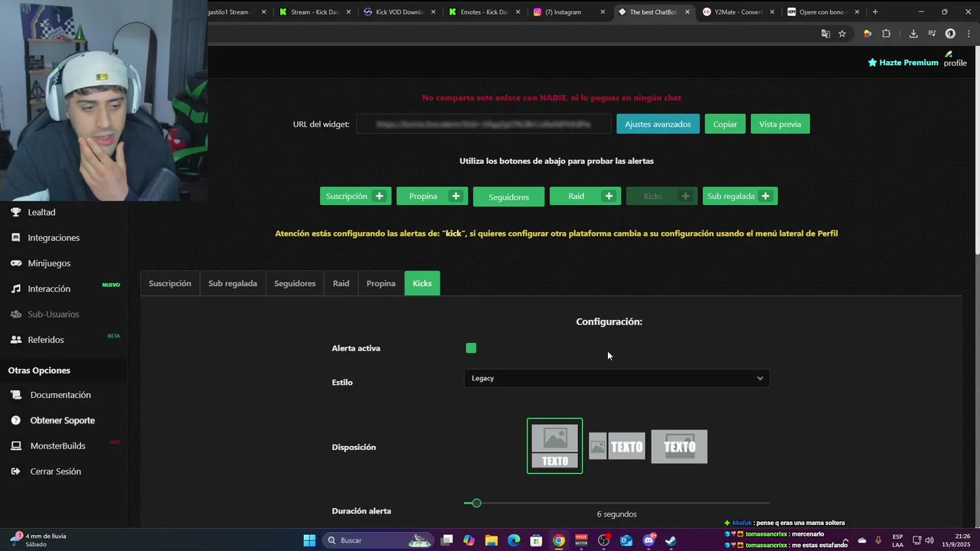
Task: Open a new browser tab with plus
Action: (x=875, y=11)
